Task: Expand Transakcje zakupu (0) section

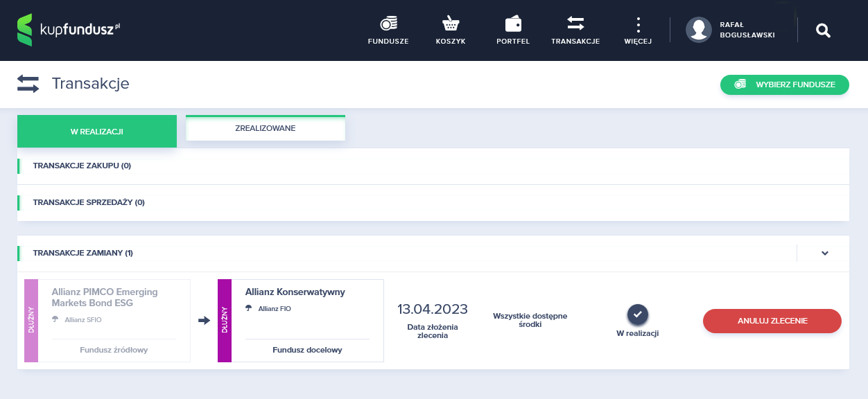Action: 433,166
